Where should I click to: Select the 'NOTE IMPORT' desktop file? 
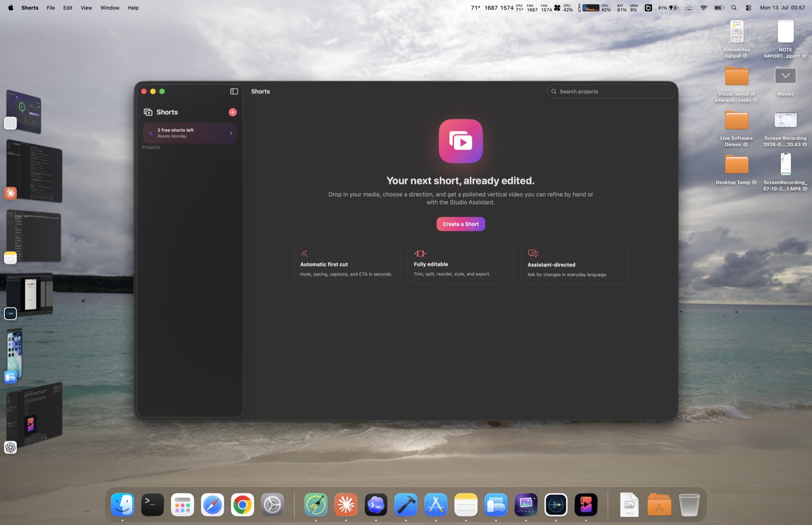785,40
